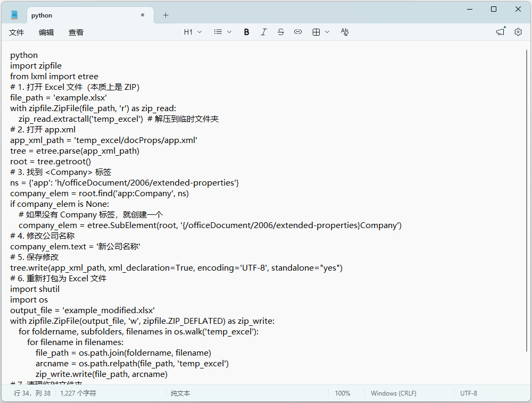Click the line 'for filename in filenames:'
532x403 pixels.
click(76, 342)
